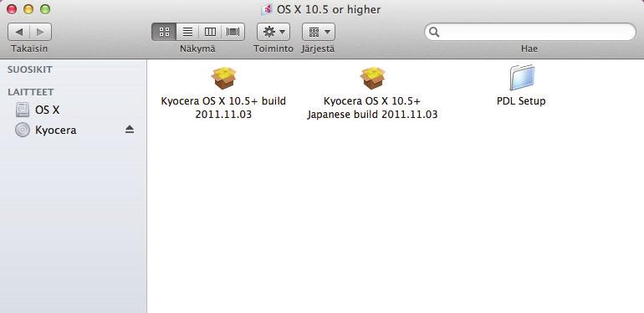Click "Kyocera OS X 10.5+ build 2011.11.03" label
This screenshot has height=313, width=644.
point(223,108)
